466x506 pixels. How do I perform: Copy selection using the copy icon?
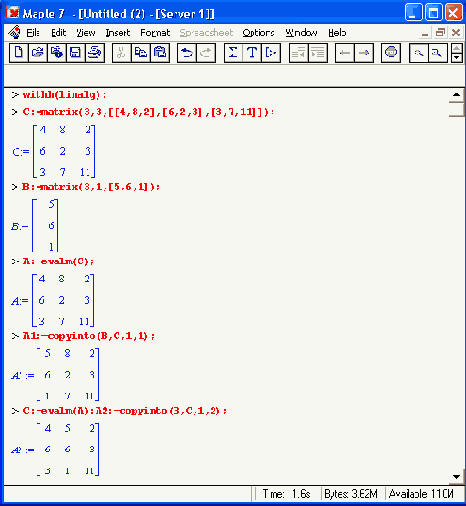(141, 53)
